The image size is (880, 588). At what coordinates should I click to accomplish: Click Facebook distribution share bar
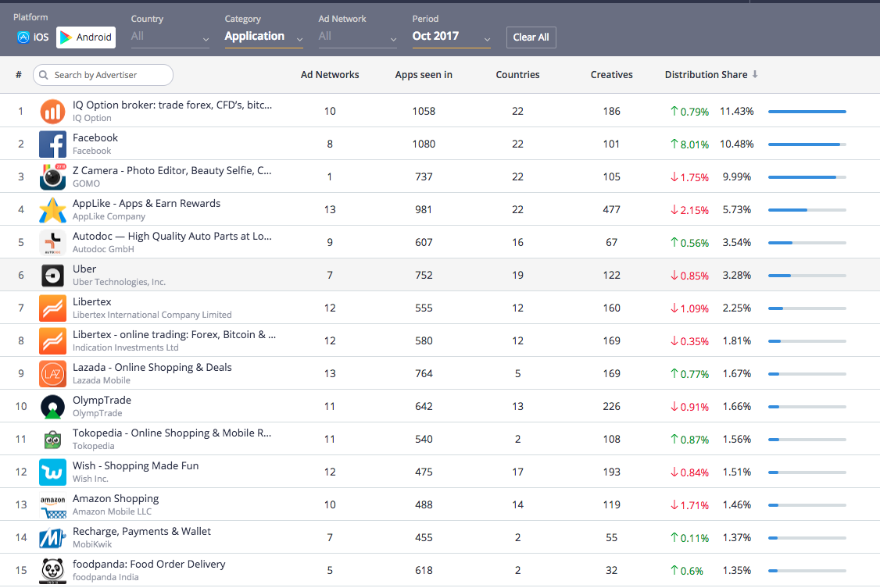pyautogui.click(x=807, y=144)
